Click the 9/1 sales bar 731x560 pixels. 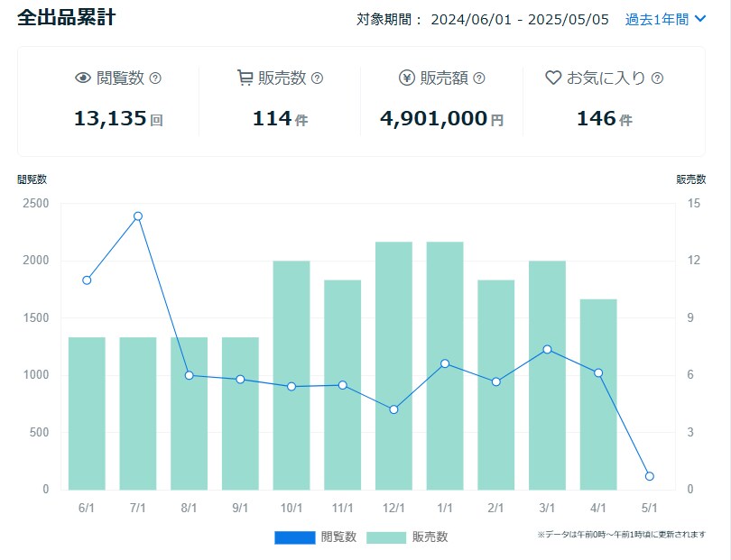click(240, 414)
